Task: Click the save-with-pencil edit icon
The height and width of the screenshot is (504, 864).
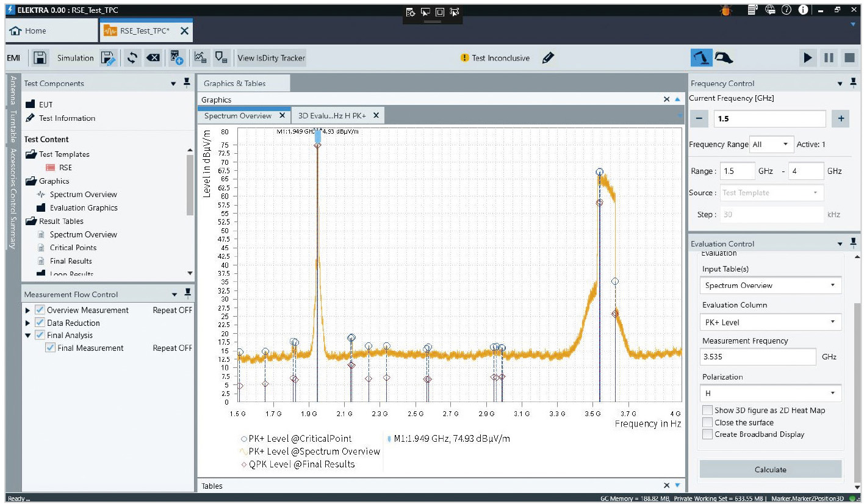Action: [108, 58]
